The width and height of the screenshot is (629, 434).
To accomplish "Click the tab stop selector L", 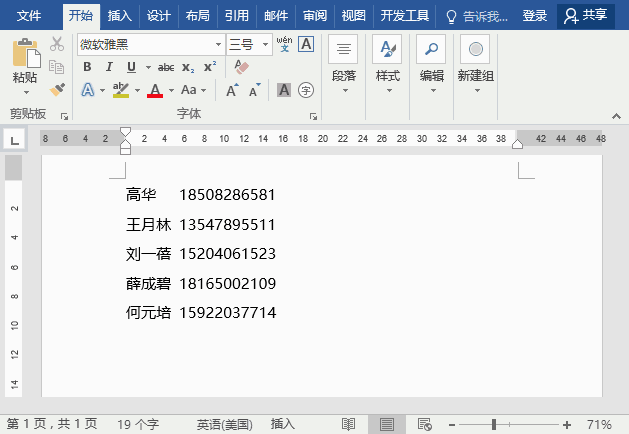I will click(x=15, y=140).
